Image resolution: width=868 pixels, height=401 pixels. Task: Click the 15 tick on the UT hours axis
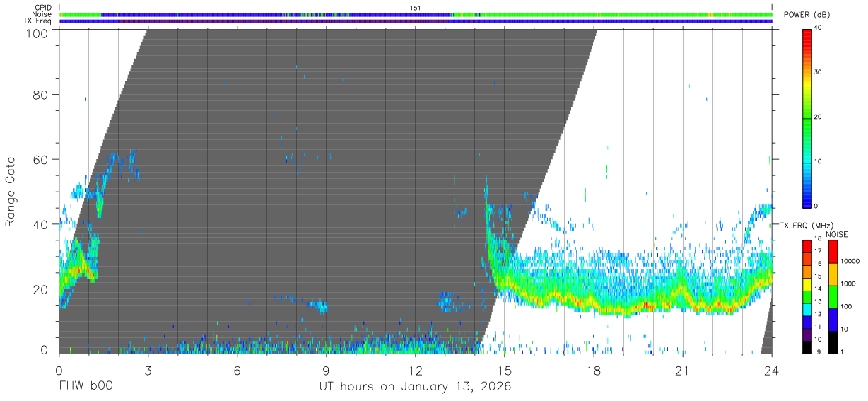click(x=505, y=370)
